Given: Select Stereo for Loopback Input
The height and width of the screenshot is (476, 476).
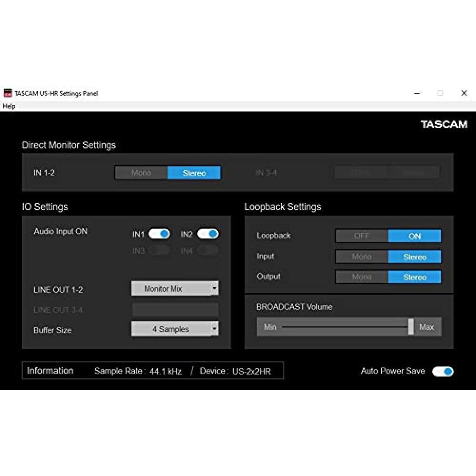Looking at the screenshot, I should 414,257.
